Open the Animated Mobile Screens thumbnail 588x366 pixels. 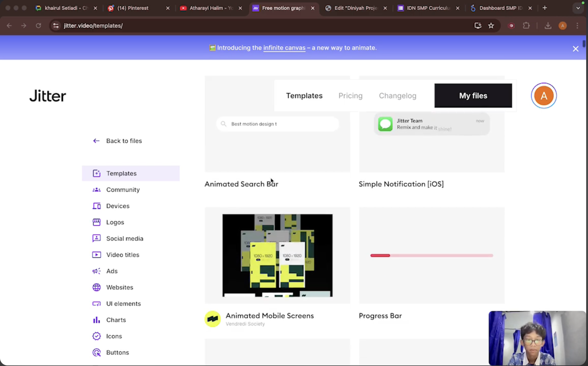(277, 255)
